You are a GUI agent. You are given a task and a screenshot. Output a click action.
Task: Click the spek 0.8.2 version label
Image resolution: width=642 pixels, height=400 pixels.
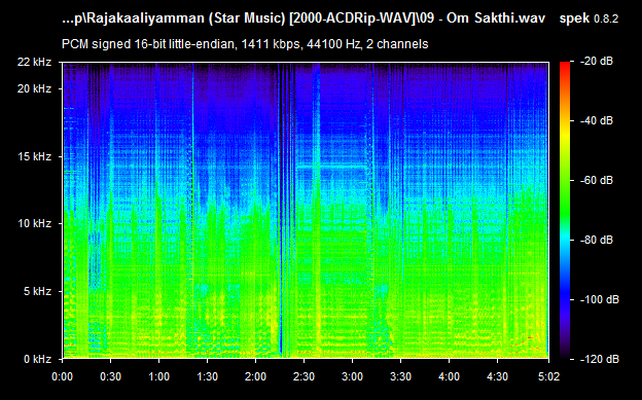tap(588, 18)
